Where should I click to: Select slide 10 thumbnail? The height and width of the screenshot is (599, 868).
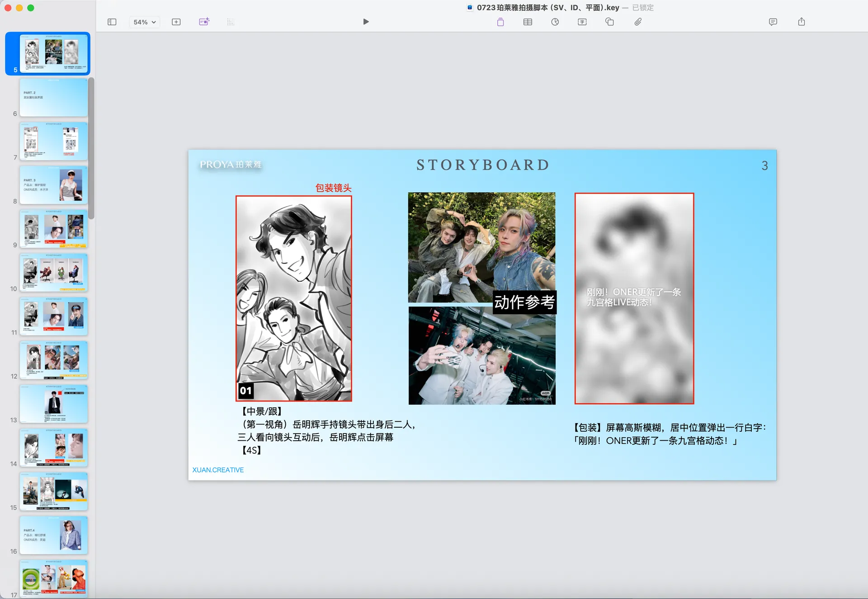(x=53, y=272)
